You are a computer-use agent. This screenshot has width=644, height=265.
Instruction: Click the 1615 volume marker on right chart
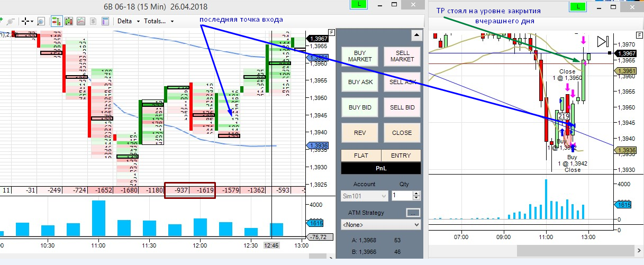pos(624,204)
